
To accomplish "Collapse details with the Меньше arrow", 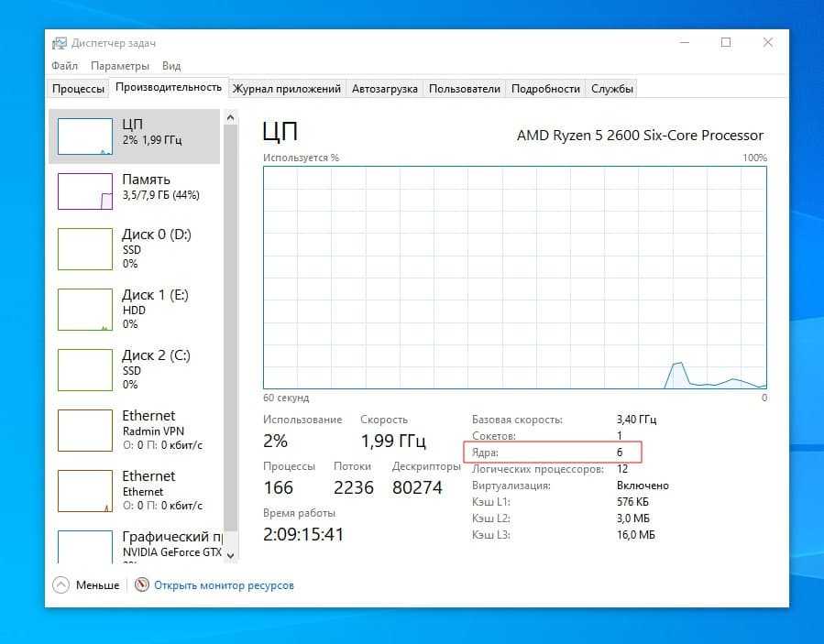I will (61, 584).
